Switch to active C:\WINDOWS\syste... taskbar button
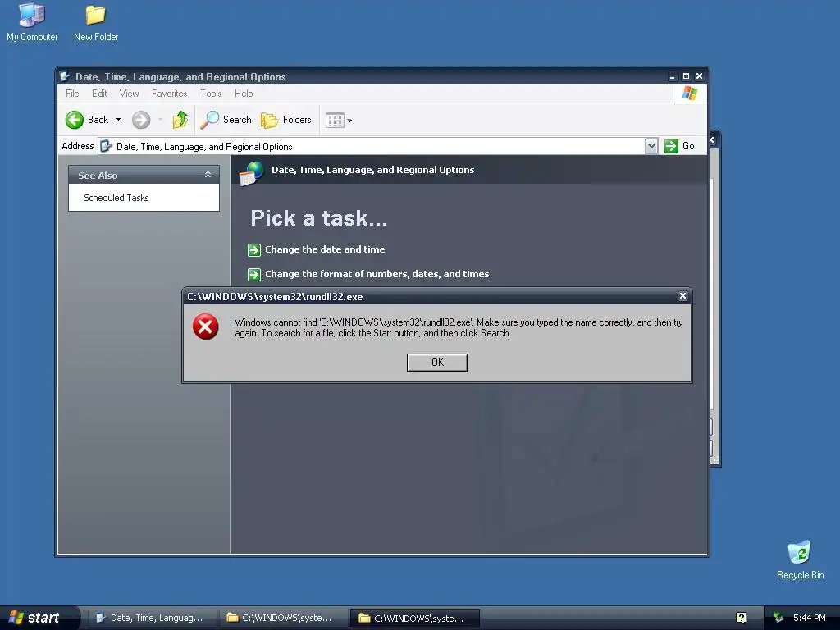840x630 pixels. (415, 618)
